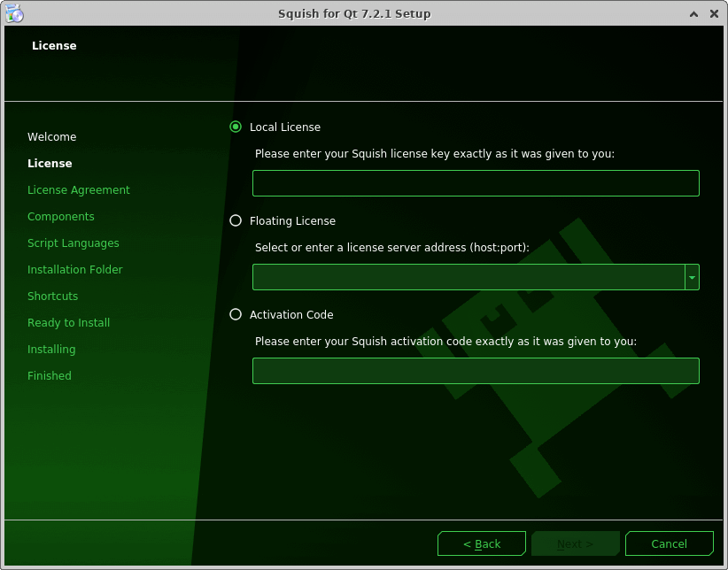Screen dimensions: 728x570
Task: Go back with the Back button
Action: pyautogui.click(x=482, y=543)
